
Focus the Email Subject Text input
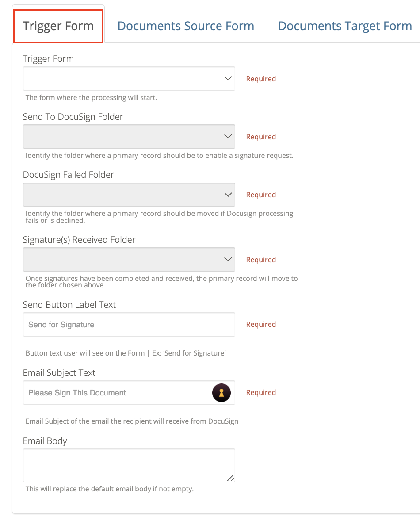coord(111,393)
